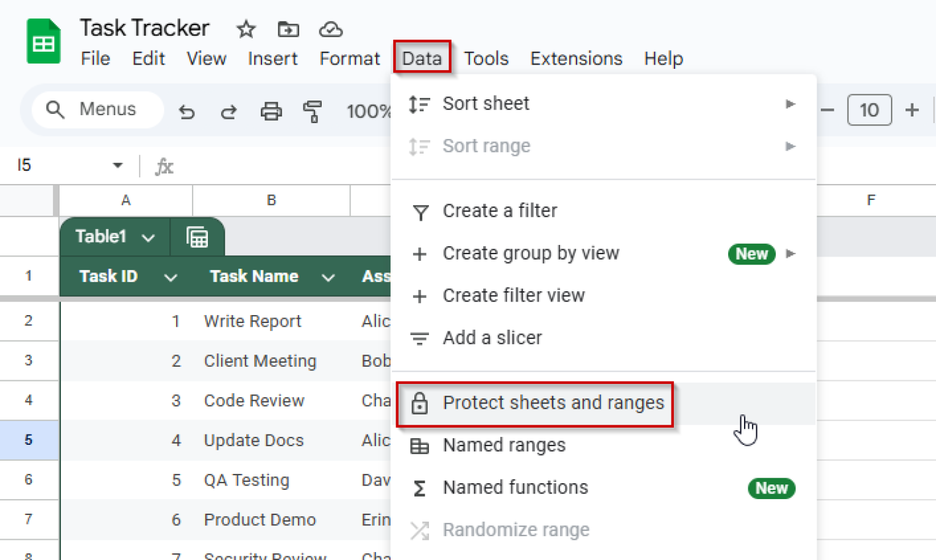
Task: Open the Print icon
Action: 271,111
